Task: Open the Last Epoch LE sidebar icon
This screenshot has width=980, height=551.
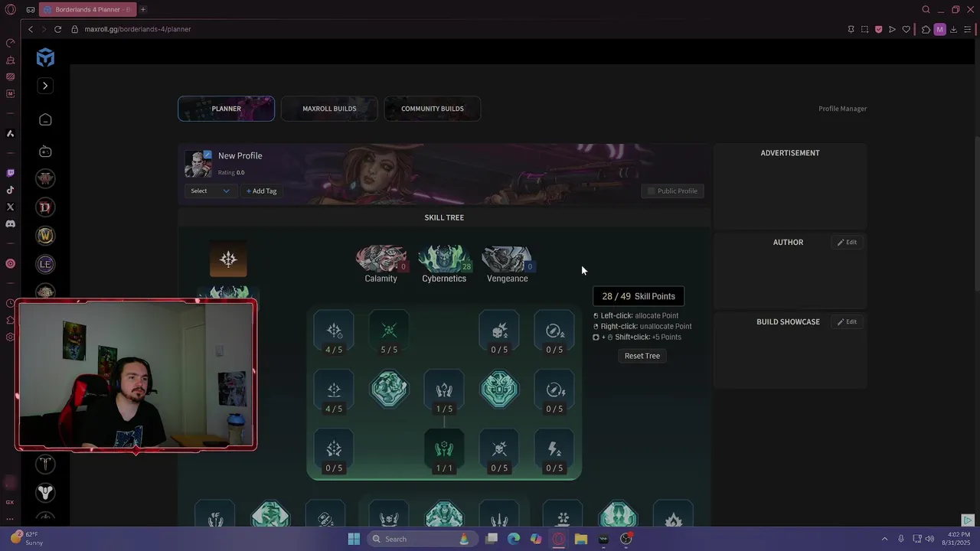Action: pos(45,264)
